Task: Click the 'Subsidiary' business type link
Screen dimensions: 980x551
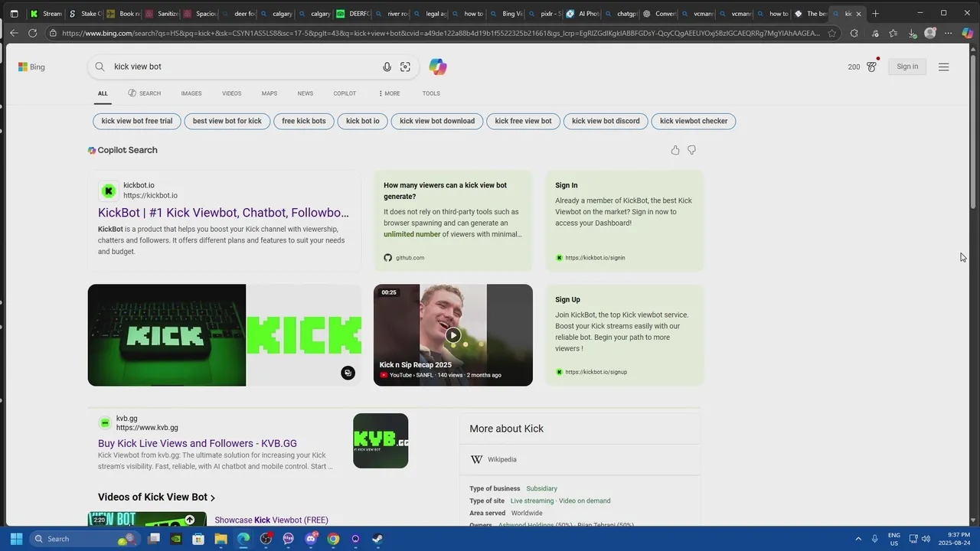Action: (x=541, y=488)
